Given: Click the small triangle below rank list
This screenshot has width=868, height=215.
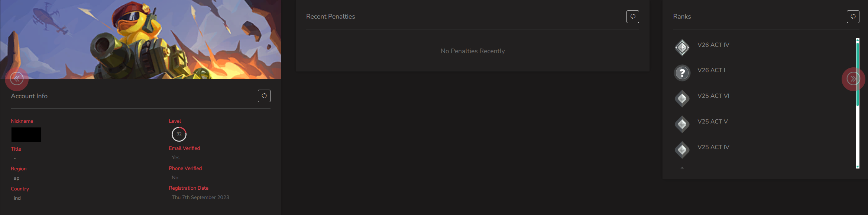Looking at the screenshot, I should coord(682,168).
